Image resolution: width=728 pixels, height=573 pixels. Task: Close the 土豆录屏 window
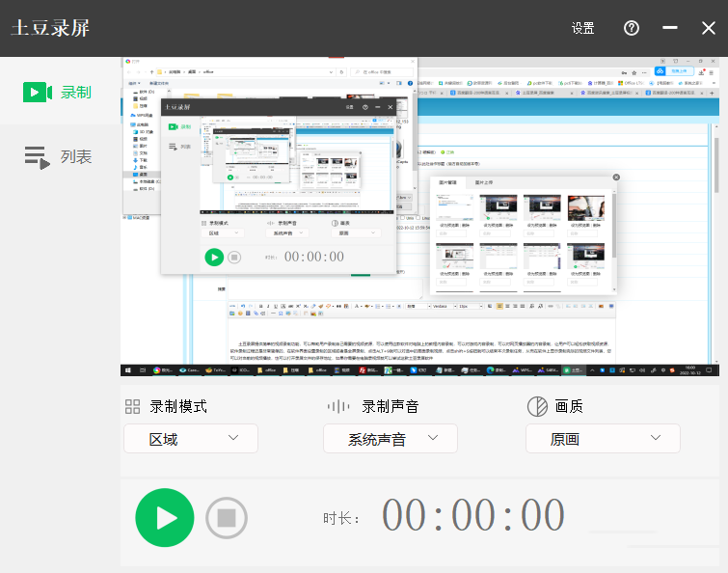click(x=709, y=28)
